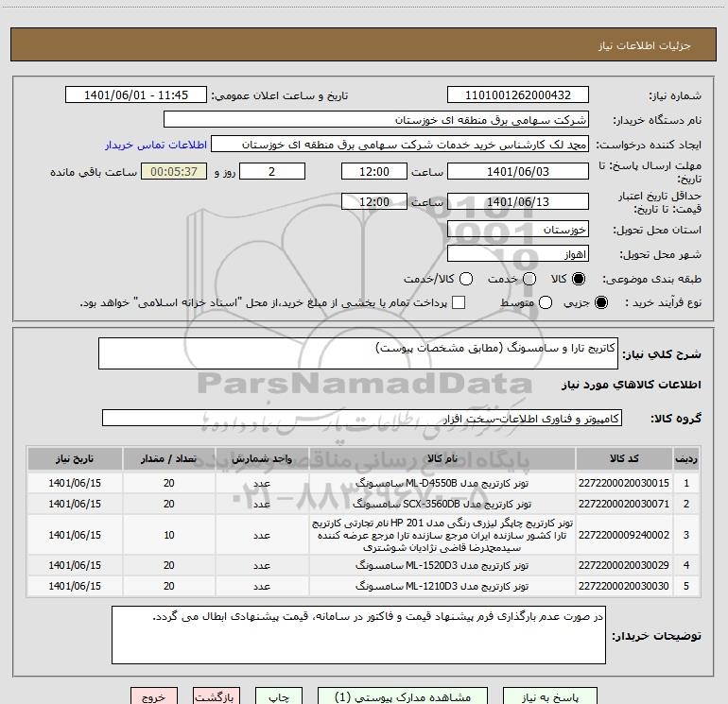Click the خروج exit button
The height and width of the screenshot is (704, 728).
pyautogui.click(x=154, y=697)
